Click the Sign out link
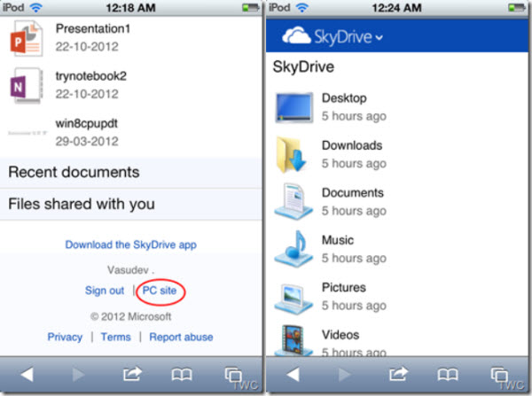Viewport: 532px width, 396px height. pyautogui.click(x=105, y=291)
